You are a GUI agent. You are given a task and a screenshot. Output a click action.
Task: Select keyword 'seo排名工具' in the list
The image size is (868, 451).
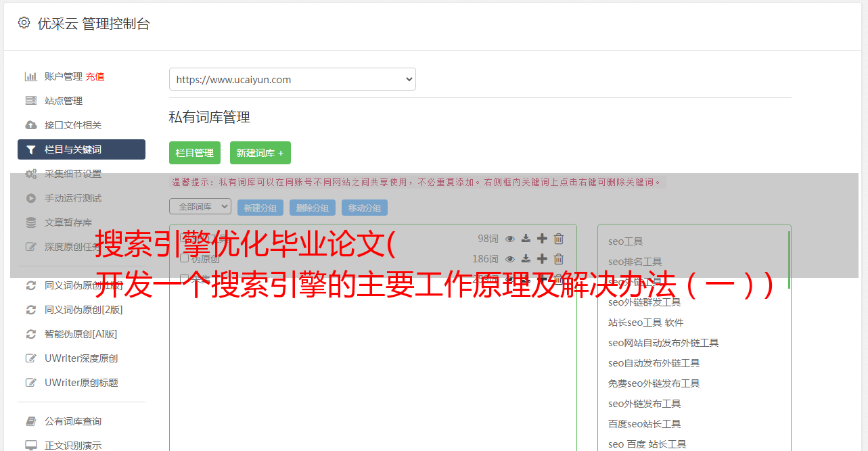point(635,262)
